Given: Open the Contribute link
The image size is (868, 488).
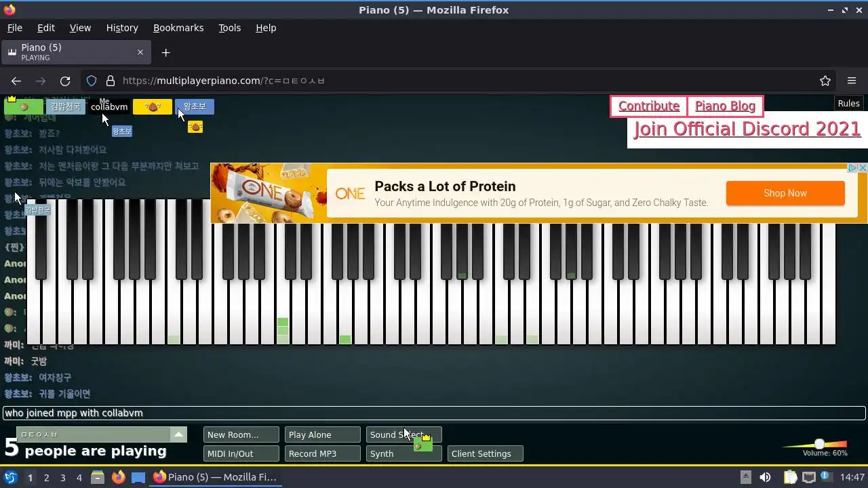Looking at the screenshot, I should pyautogui.click(x=649, y=106).
